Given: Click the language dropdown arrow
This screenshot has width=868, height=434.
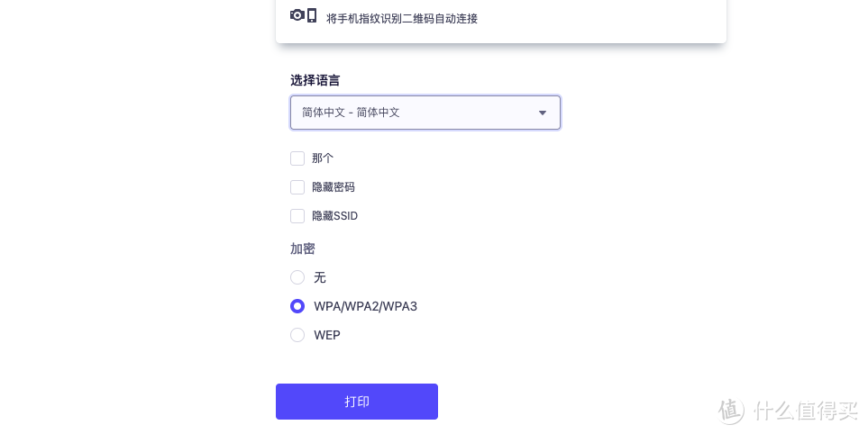Looking at the screenshot, I should (543, 113).
